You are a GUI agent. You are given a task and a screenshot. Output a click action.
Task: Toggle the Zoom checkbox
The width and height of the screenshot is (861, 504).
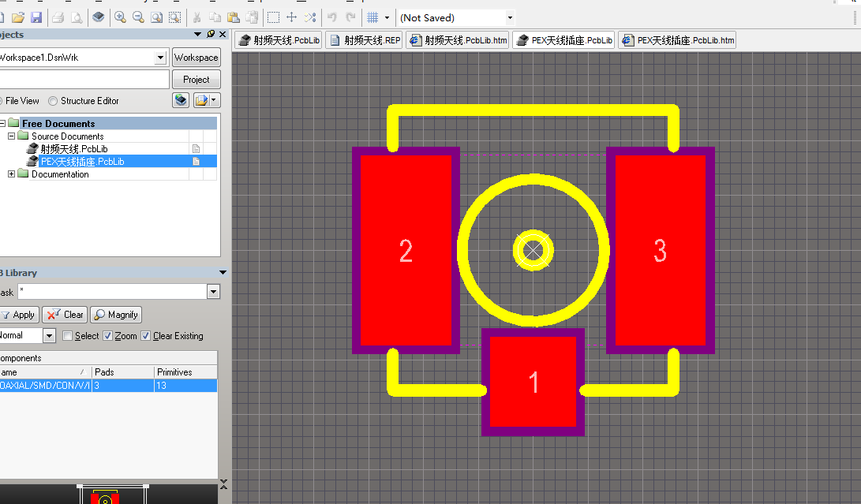(107, 336)
